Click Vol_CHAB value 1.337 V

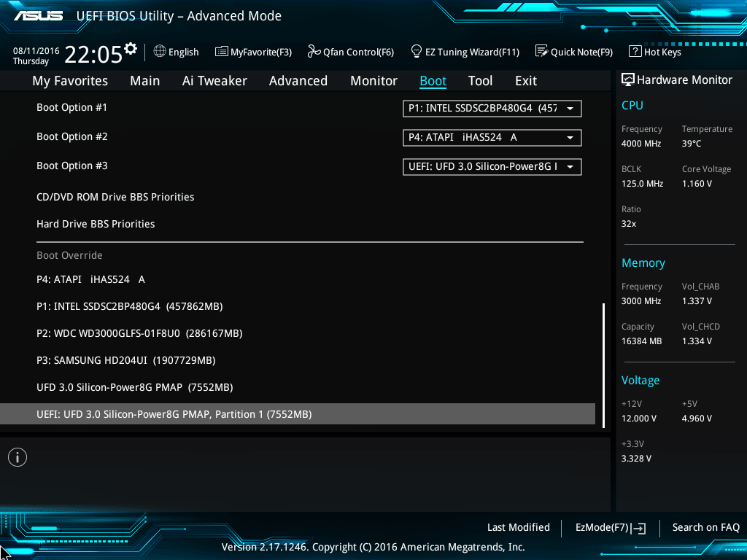point(697,301)
